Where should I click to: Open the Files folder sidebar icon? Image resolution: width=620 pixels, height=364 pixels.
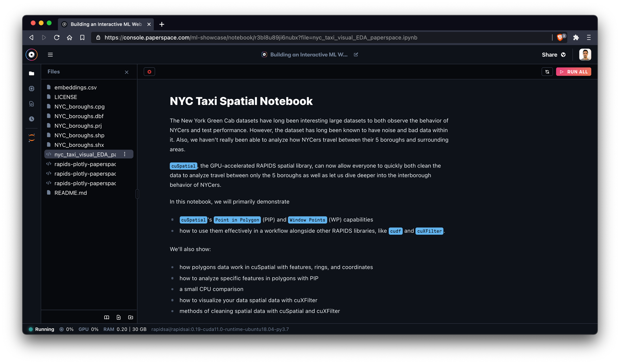coord(31,73)
